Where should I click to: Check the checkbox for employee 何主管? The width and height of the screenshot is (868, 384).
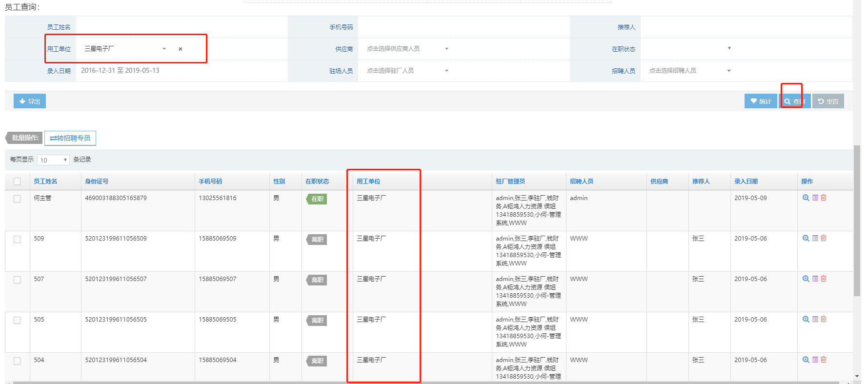(x=17, y=199)
